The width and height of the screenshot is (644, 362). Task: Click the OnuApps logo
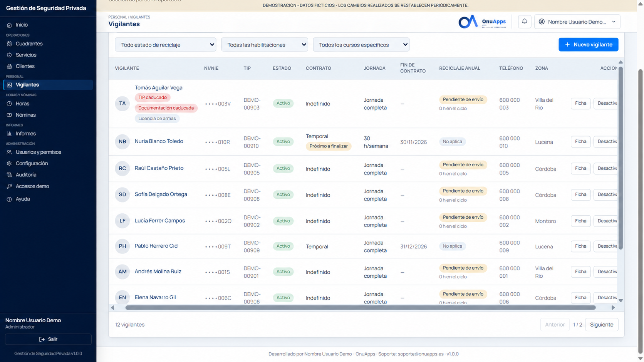482,22
